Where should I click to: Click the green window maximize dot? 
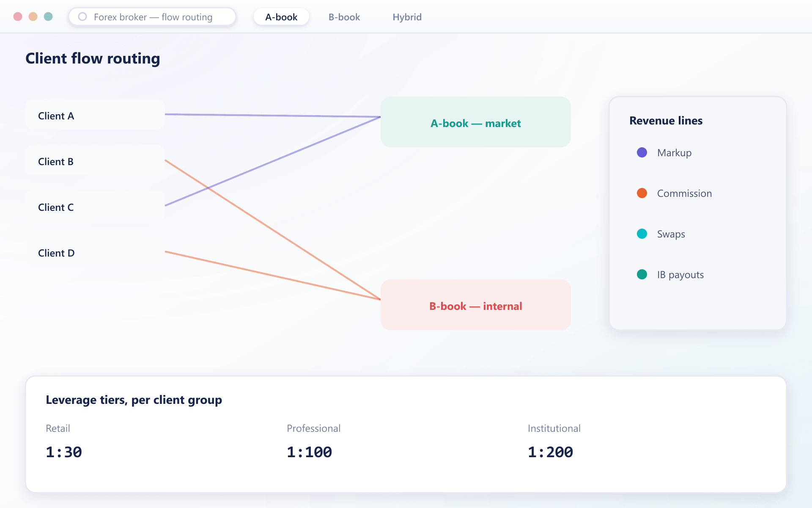tap(48, 17)
